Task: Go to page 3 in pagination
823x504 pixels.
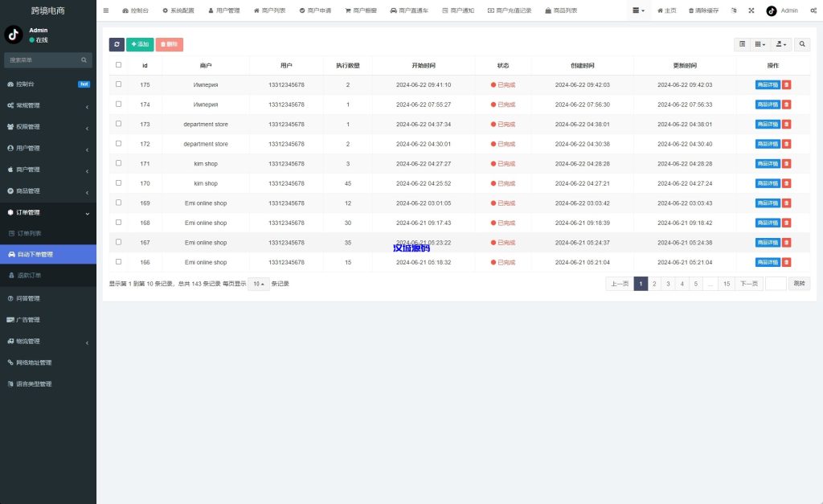Action: (665, 283)
